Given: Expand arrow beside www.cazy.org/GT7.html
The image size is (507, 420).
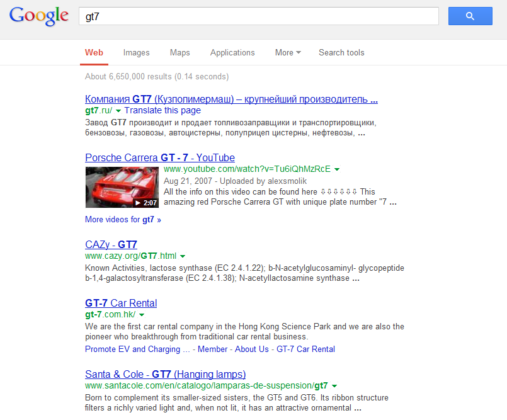Looking at the screenshot, I should [x=183, y=256].
